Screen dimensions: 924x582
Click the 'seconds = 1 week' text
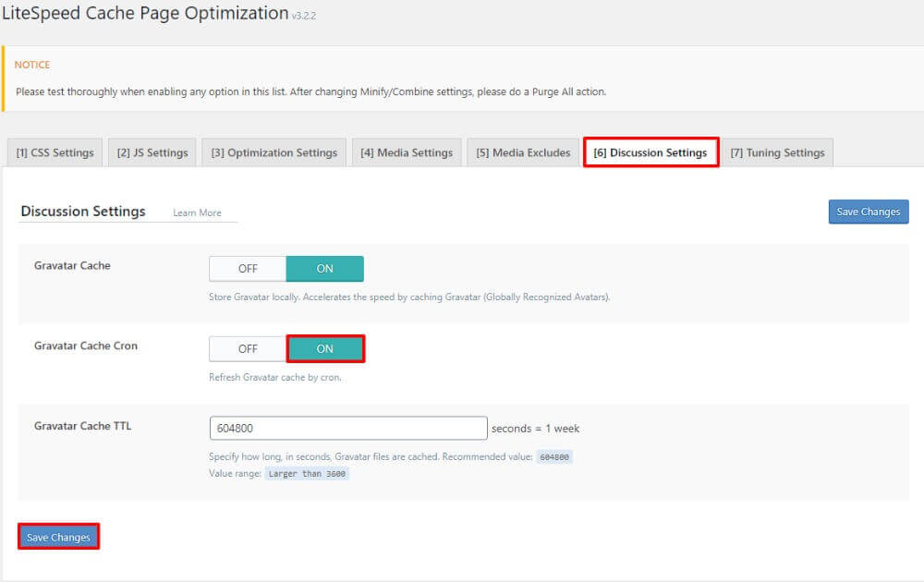coord(535,429)
